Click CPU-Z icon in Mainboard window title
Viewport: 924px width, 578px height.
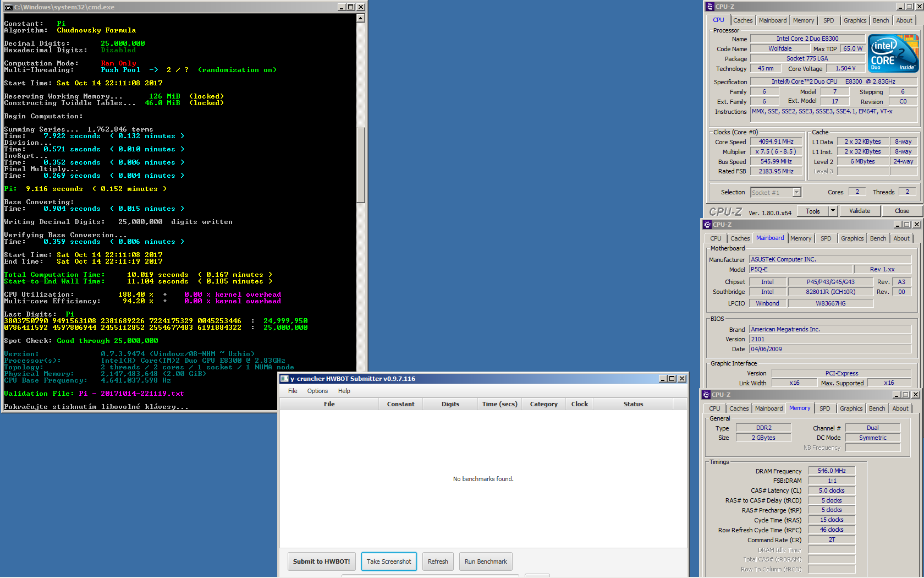point(708,225)
